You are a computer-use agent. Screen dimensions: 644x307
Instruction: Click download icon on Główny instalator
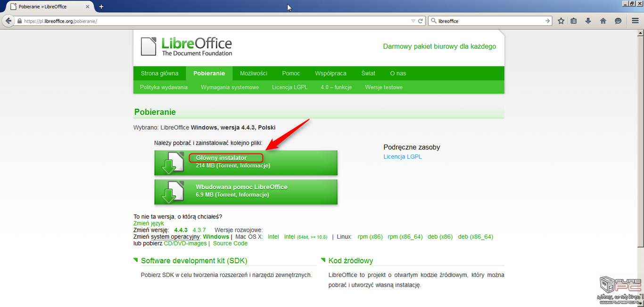click(x=173, y=163)
